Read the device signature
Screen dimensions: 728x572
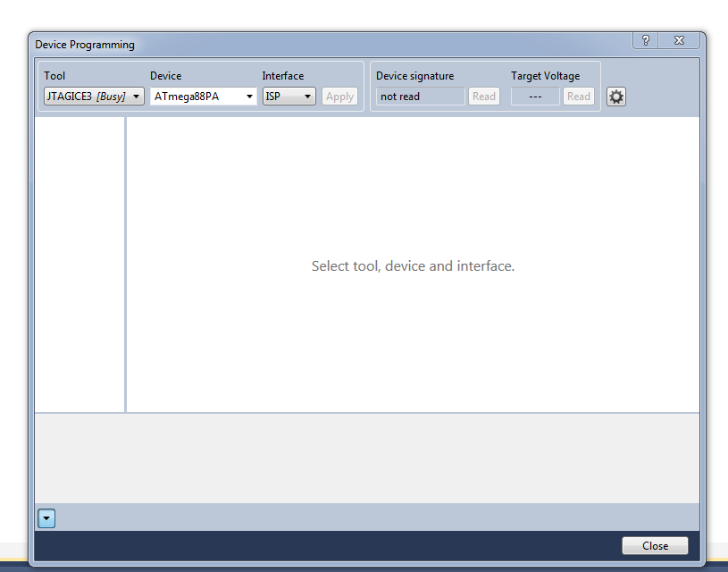click(x=483, y=96)
